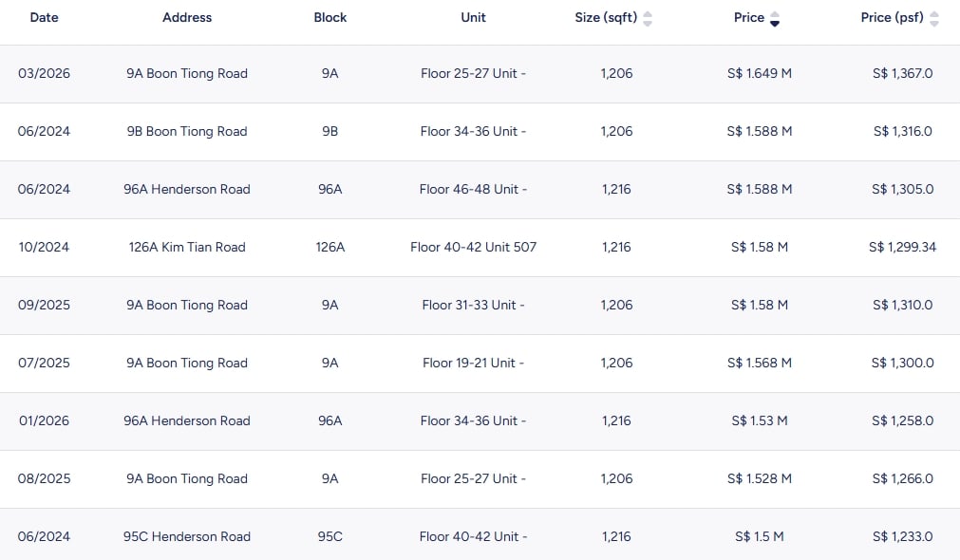The height and width of the screenshot is (560, 960).
Task: Open 126A Kim Tian Road address
Action: click(187, 247)
